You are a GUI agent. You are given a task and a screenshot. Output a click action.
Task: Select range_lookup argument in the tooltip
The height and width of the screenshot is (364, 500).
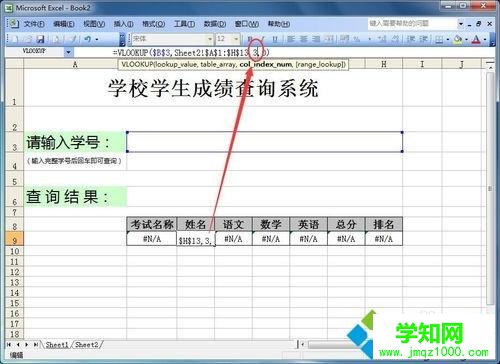click(320, 64)
